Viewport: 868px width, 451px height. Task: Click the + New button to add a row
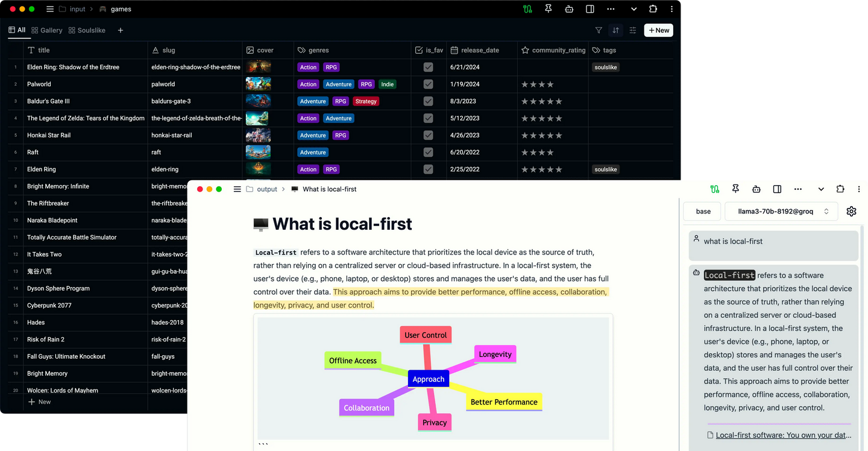(x=658, y=30)
